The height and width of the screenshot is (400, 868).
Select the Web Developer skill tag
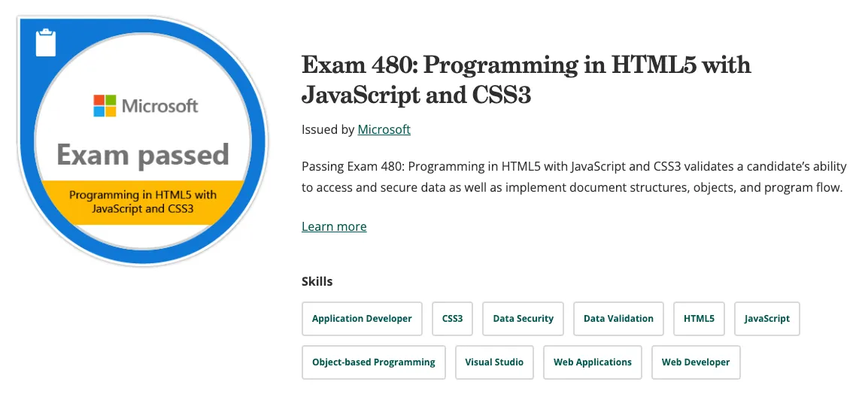(696, 362)
